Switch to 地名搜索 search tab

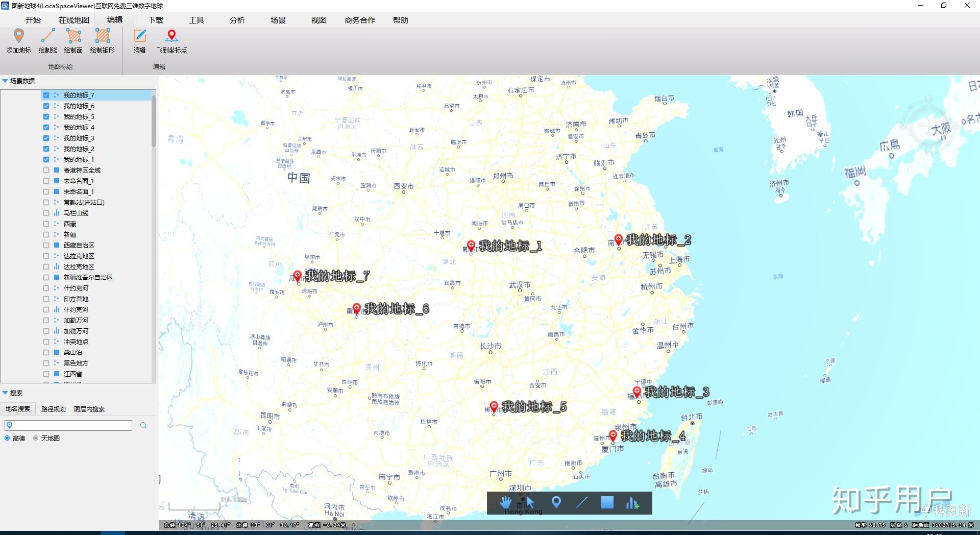(x=18, y=409)
